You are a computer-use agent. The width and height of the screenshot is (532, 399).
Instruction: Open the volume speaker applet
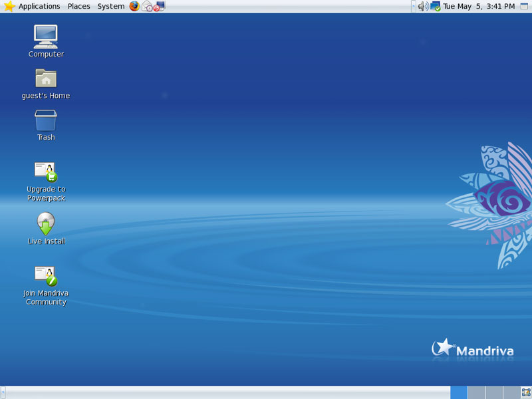[x=423, y=6]
